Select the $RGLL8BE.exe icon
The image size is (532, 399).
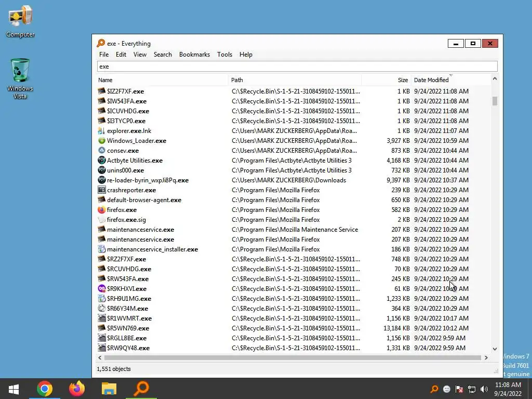pyautogui.click(x=101, y=338)
